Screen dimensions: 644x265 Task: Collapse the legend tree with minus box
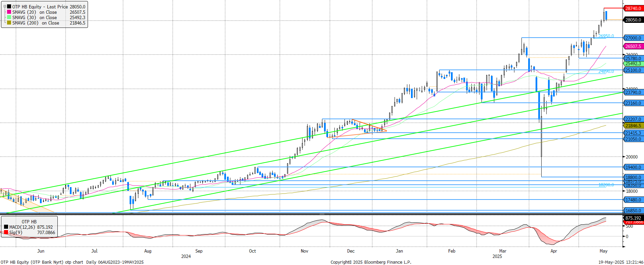click(x=5, y=6)
